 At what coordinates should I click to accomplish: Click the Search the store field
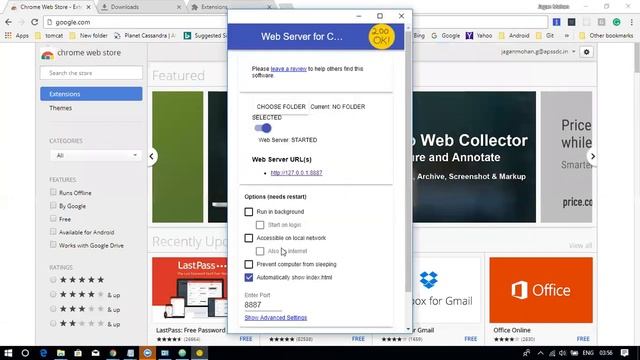tap(91, 73)
